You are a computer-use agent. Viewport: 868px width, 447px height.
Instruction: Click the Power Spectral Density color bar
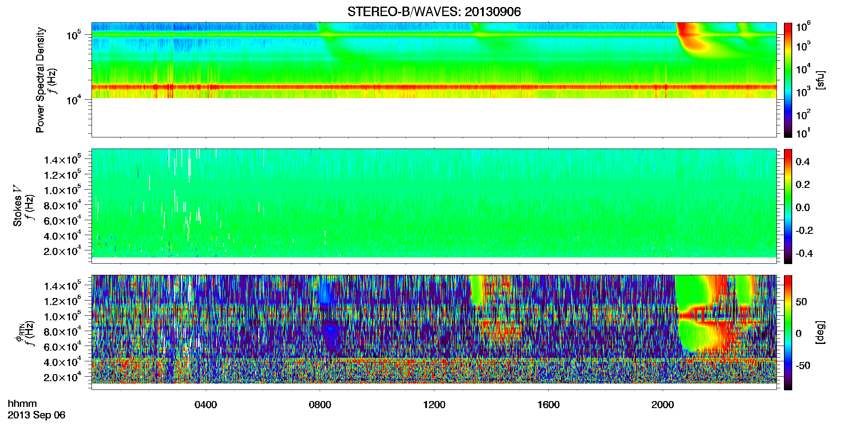[788, 80]
